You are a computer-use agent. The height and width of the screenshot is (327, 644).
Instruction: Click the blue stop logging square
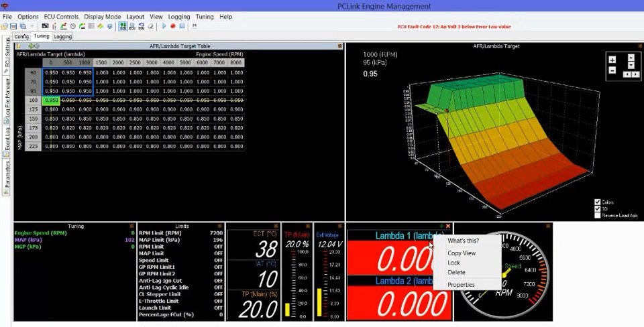(x=182, y=26)
